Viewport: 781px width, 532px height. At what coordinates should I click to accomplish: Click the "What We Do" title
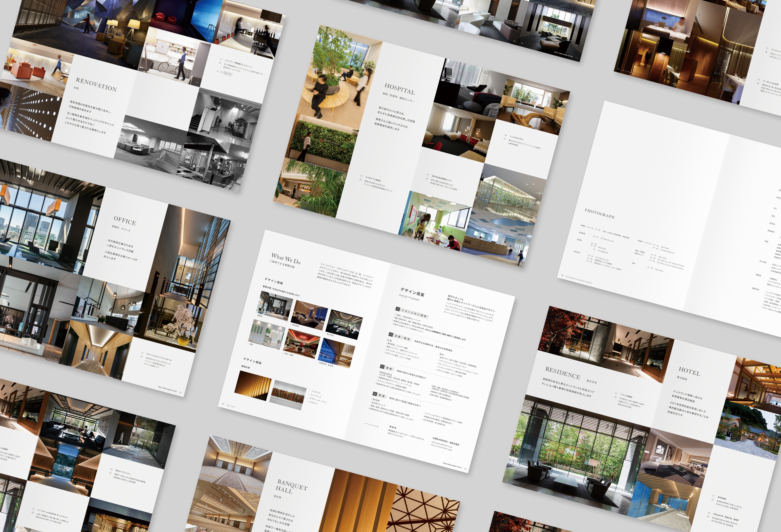point(286,258)
